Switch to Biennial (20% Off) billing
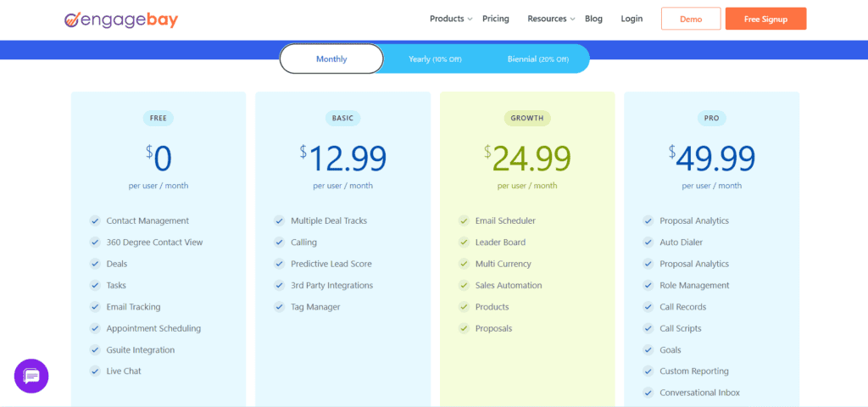Image resolution: width=868 pixels, height=407 pixels. pos(537,59)
